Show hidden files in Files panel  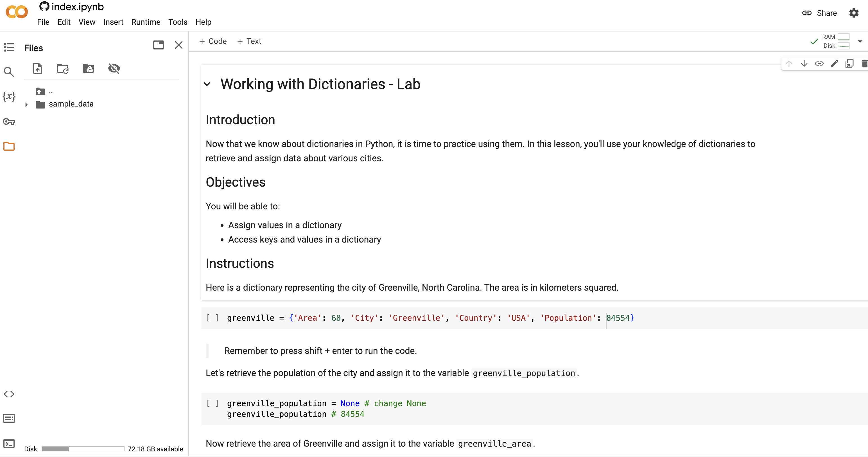point(114,68)
